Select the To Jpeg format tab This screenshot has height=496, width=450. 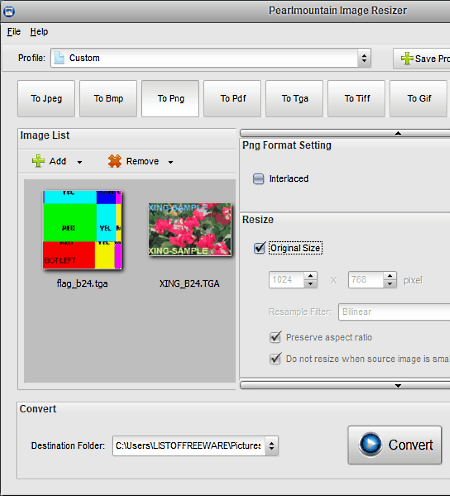click(46, 98)
